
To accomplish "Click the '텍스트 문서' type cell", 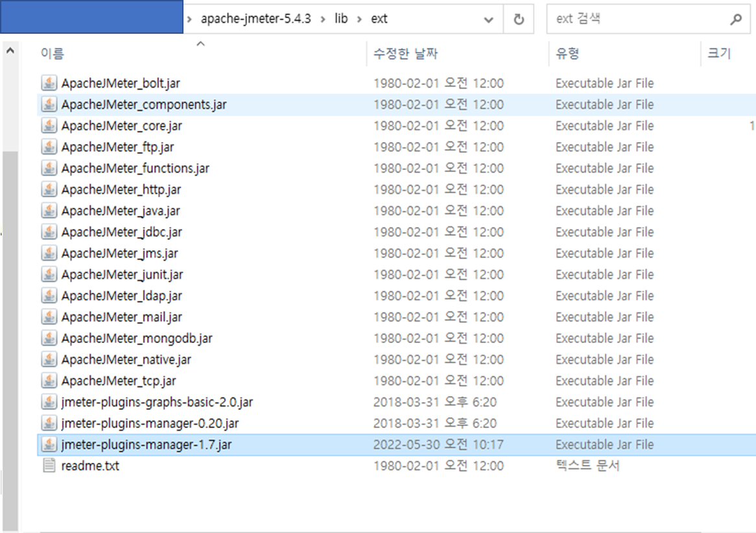I will (x=587, y=466).
